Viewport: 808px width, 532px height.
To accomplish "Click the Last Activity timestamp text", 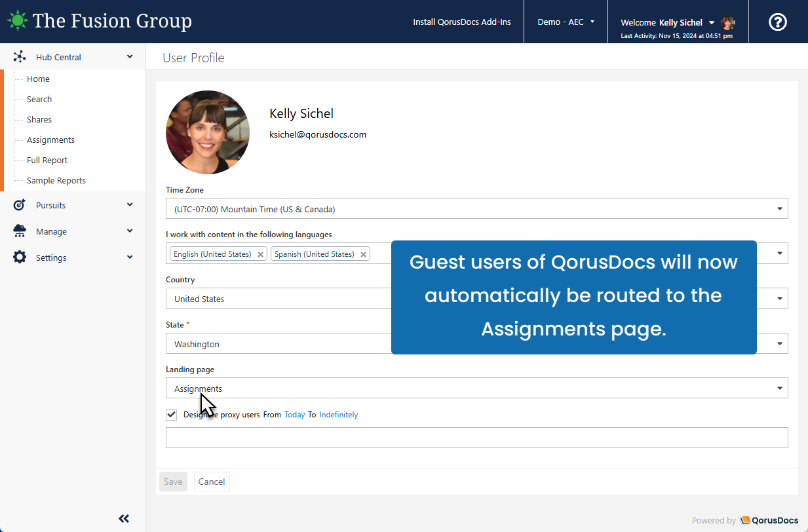I will [676, 36].
